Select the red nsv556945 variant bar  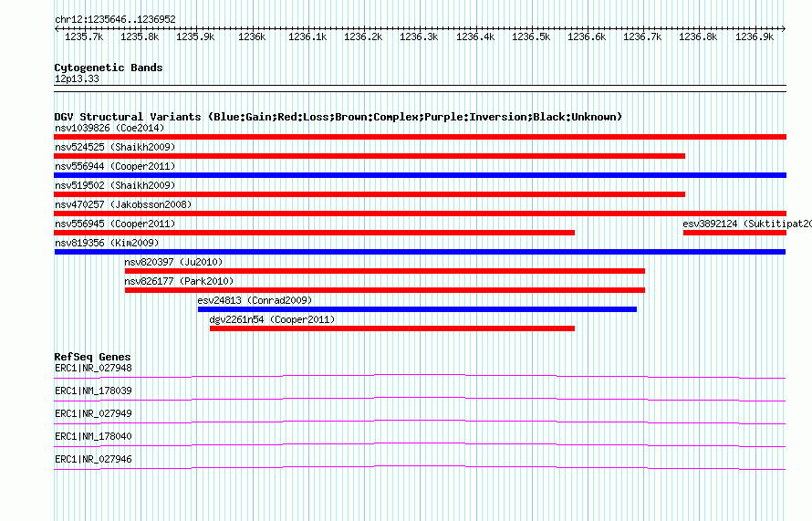tap(315, 233)
